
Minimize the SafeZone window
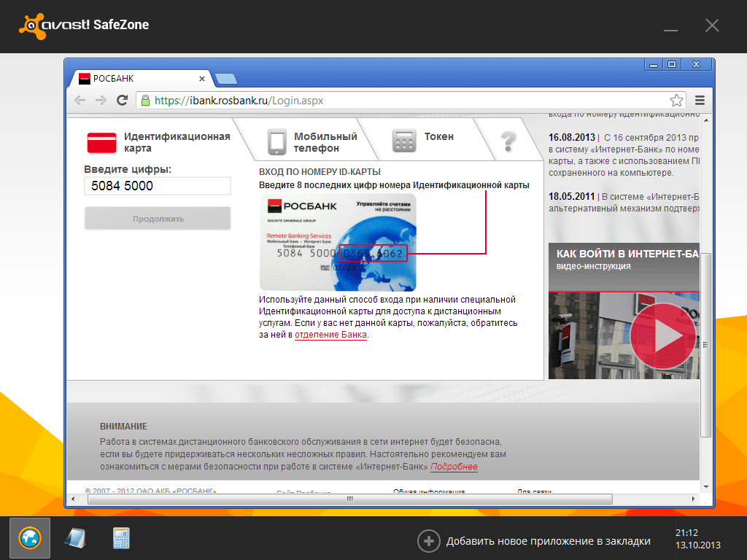[x=671, y=29]
